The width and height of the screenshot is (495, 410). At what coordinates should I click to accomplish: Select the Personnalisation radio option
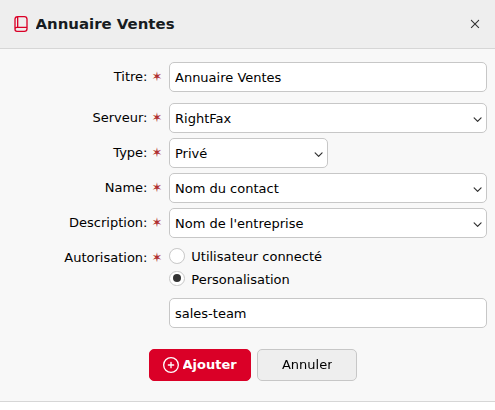[177, 279]
